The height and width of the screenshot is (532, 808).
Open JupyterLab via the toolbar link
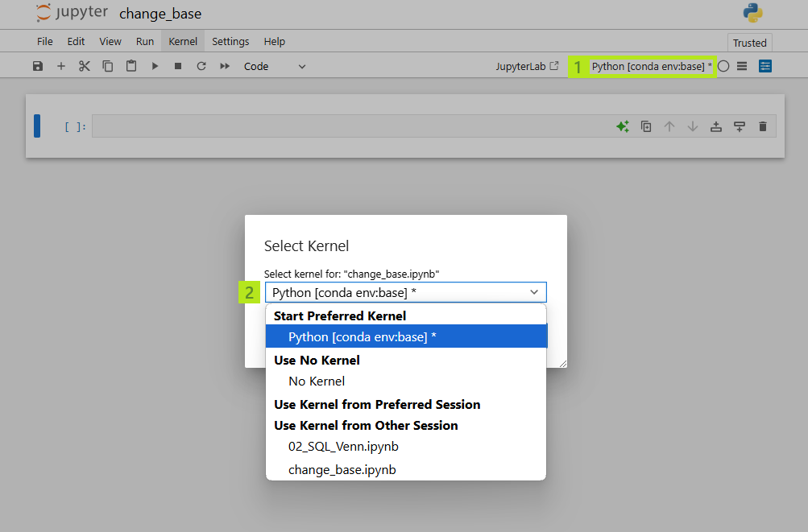click(527, 67)
